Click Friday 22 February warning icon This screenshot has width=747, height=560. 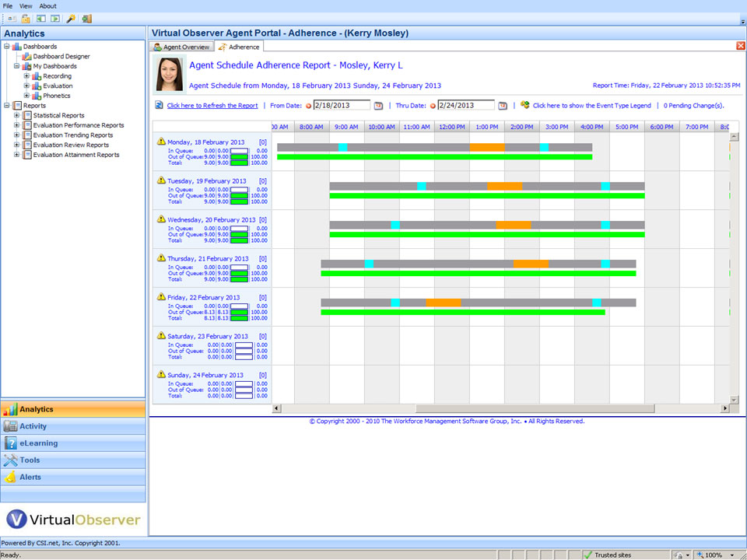(162, 296)
